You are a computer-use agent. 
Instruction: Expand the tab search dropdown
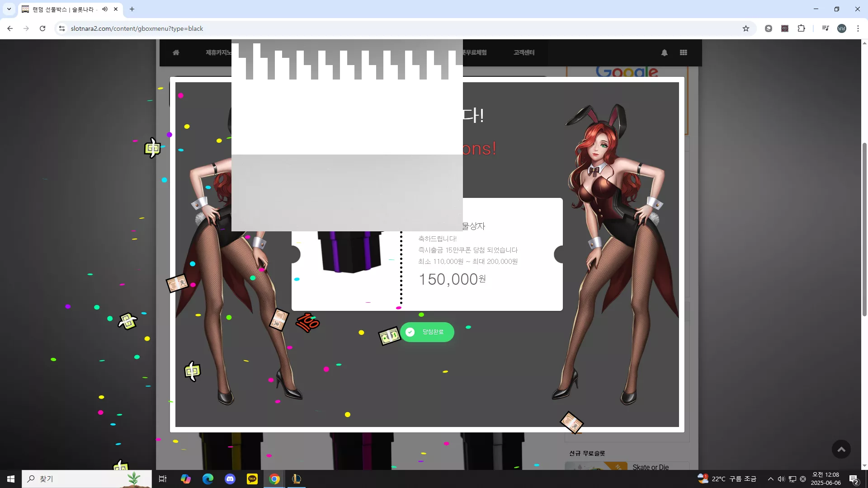9,9
